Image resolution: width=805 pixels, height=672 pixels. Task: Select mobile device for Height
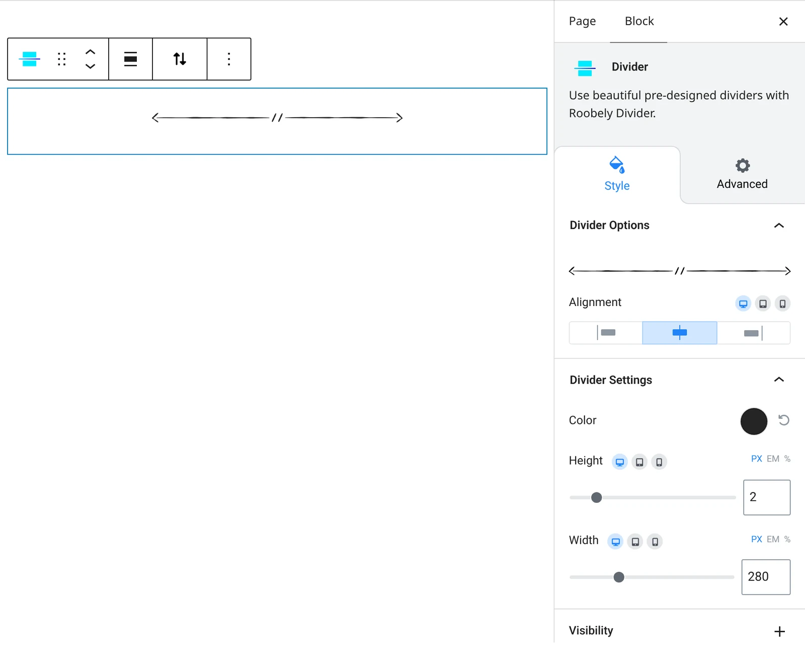pyautogui.click(x=659, y=462)
